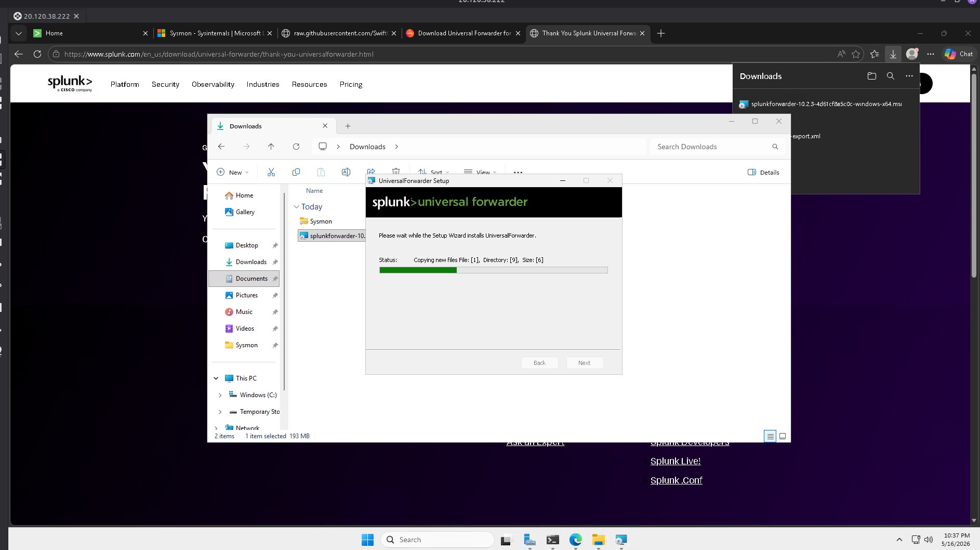Click the Edge browser back arrow
980x550 pixels.
coord(19,54)
